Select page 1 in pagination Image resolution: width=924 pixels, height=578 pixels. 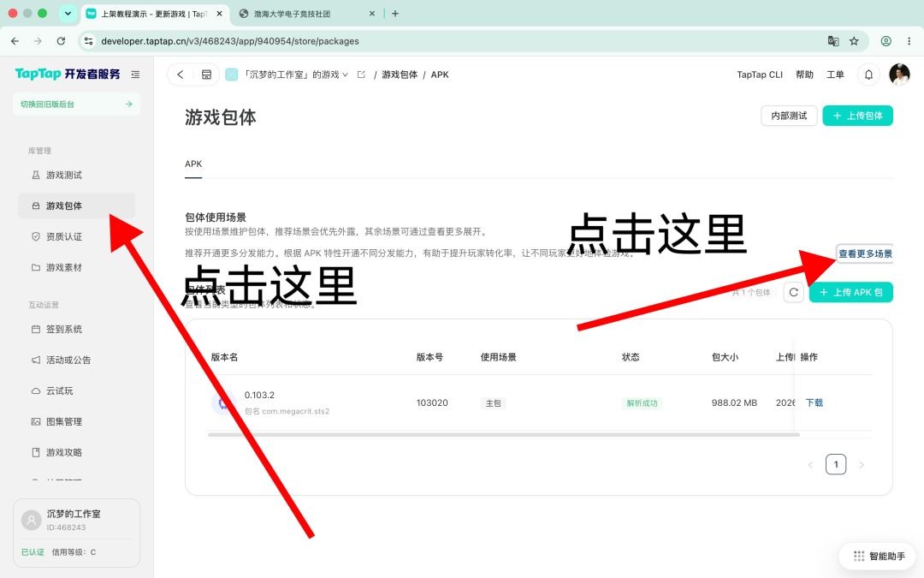(836, 465)
